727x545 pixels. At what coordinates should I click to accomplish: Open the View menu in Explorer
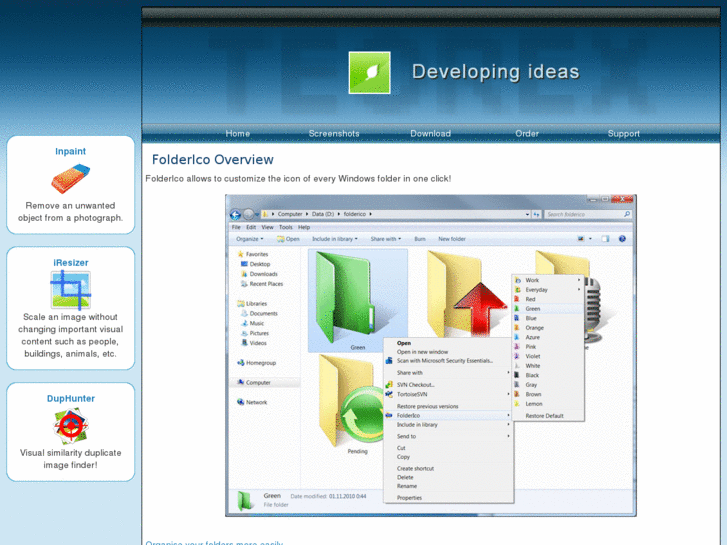(x=268, y=227)
